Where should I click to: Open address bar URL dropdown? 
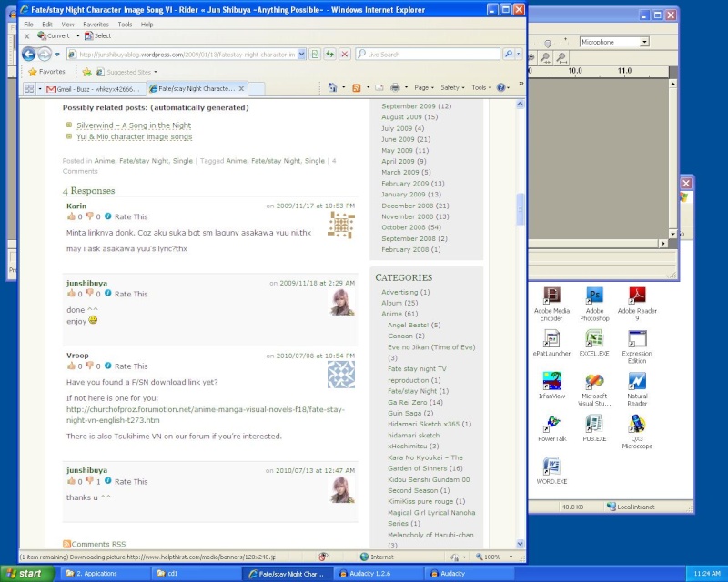301,55
